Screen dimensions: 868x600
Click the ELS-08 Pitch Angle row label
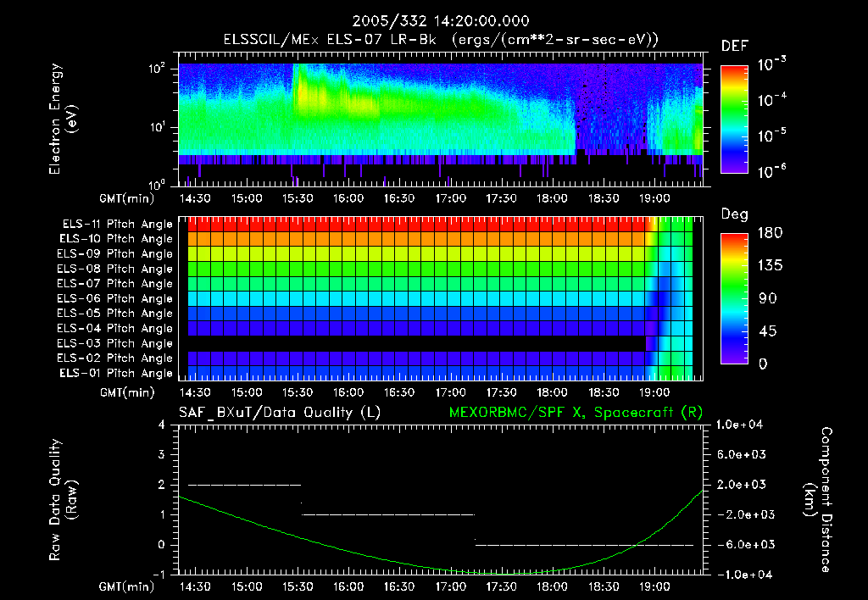click(x=114, y=269)
